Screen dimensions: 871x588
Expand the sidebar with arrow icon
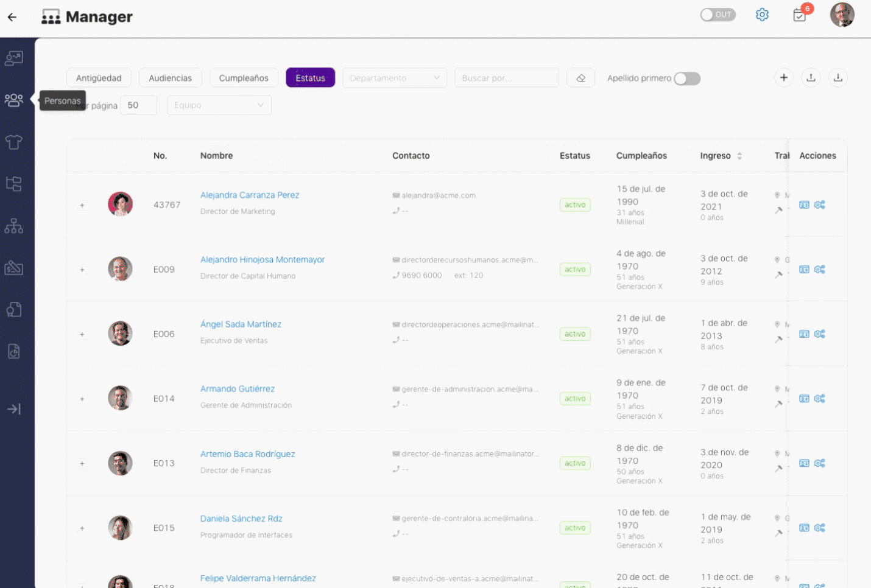coord(13,409)
